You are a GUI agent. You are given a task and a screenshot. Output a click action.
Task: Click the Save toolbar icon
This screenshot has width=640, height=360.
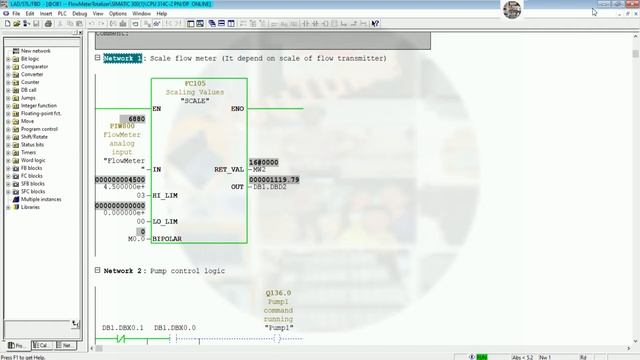(36, 24)
